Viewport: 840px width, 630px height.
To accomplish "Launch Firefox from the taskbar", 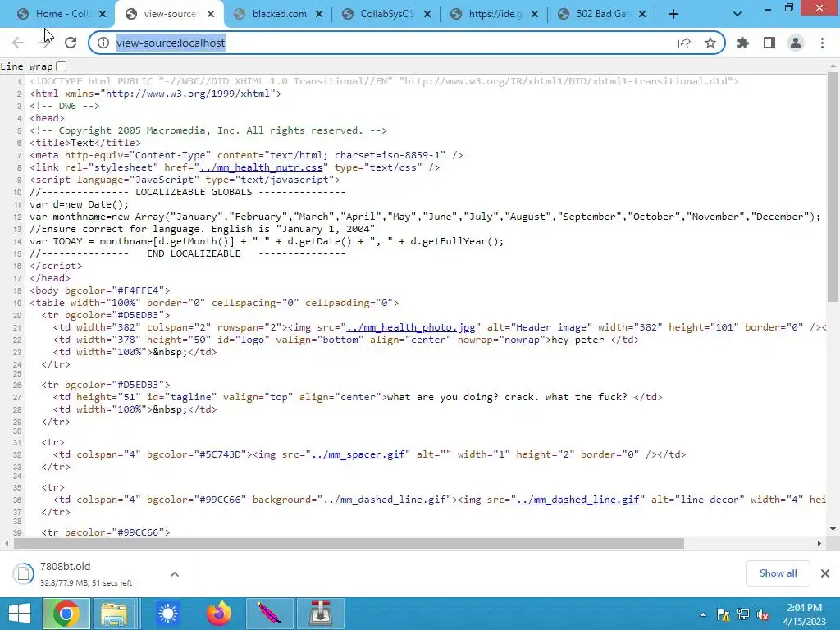I will pyautogui.click(x=219, y=614).
